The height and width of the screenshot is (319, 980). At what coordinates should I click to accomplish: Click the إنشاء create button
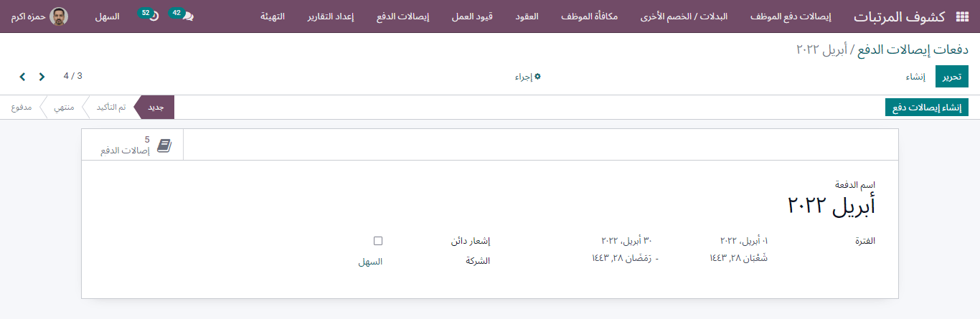pos(915,77)
